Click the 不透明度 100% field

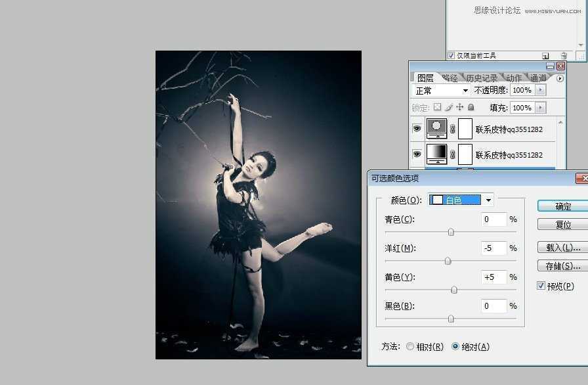click(522, 90)
